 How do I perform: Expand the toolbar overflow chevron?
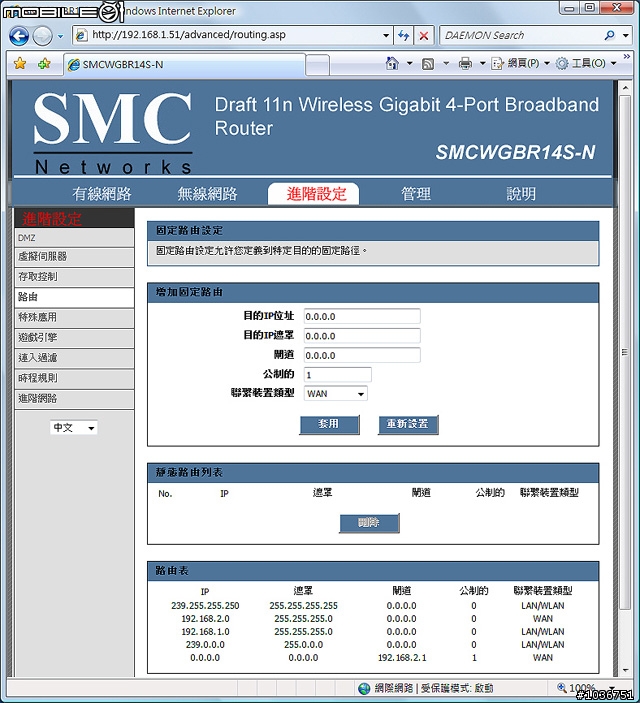click(627, 56)
